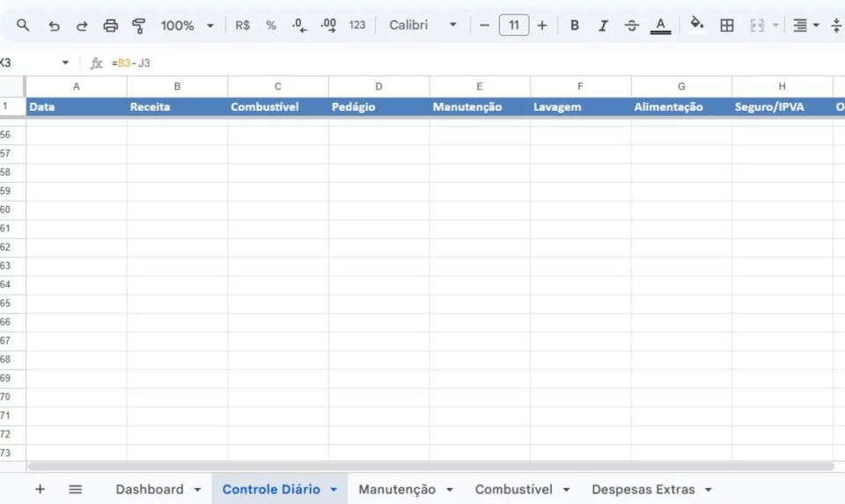Apply R$ currency format
The height and width of the screenshot is (504, 845).
pyautogui.click(x=243, y=26)
